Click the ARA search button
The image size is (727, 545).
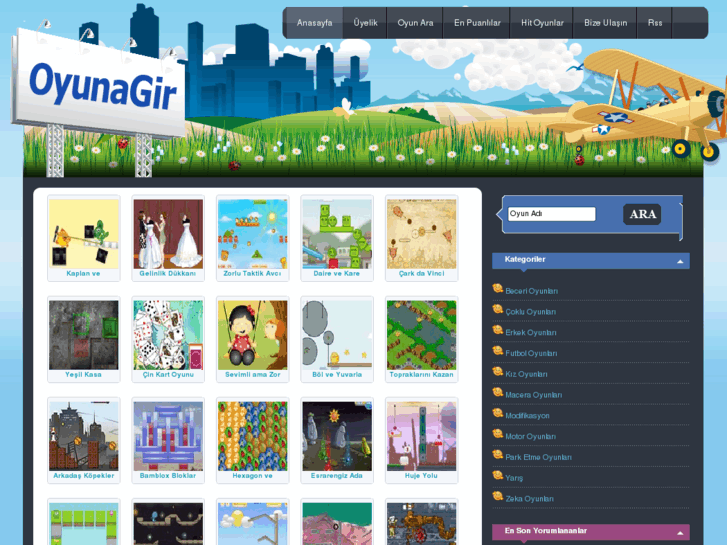[x=642, y=214]
